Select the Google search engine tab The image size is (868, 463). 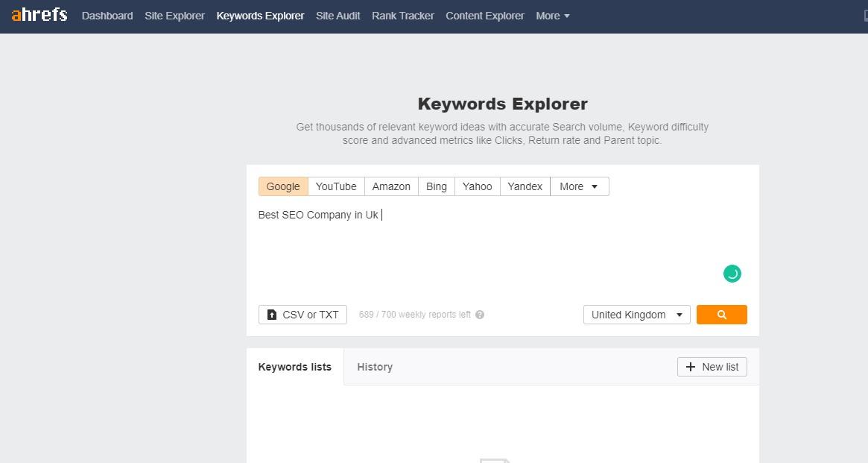coord(283,186)
